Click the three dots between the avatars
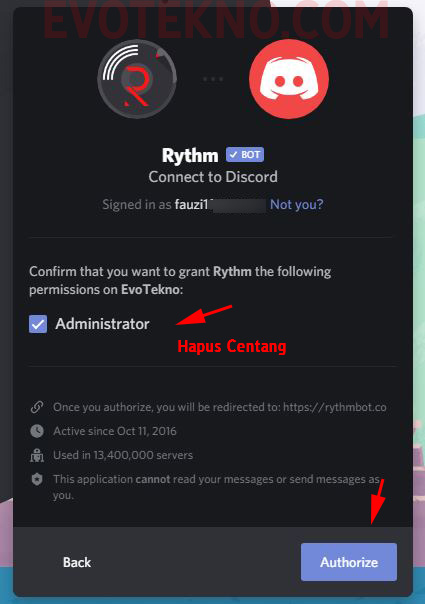Image resolution: width=425 pixels, height=604 pixels. point(213,79)
